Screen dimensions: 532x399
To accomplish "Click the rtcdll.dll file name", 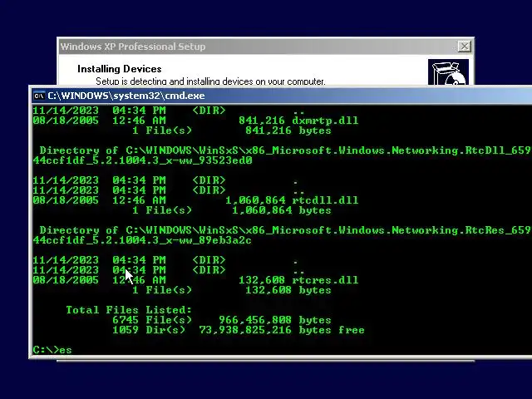I will [x=325, y=200].
